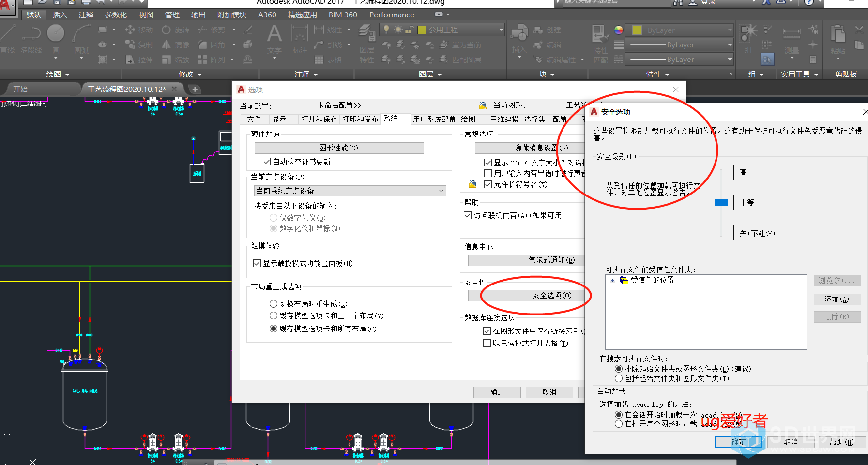
Task: Open the 打开和保存 options tab
Action: (x=319, y=119)
